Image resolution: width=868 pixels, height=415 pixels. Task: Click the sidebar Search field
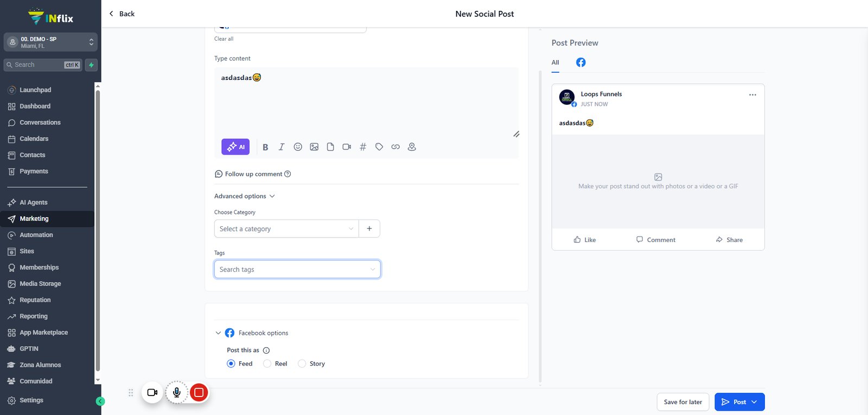tap(43, 65)
